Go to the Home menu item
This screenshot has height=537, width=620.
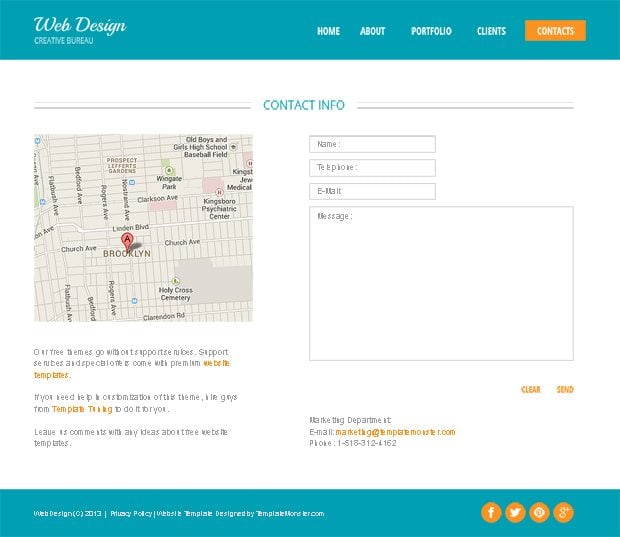click(328, 31)
